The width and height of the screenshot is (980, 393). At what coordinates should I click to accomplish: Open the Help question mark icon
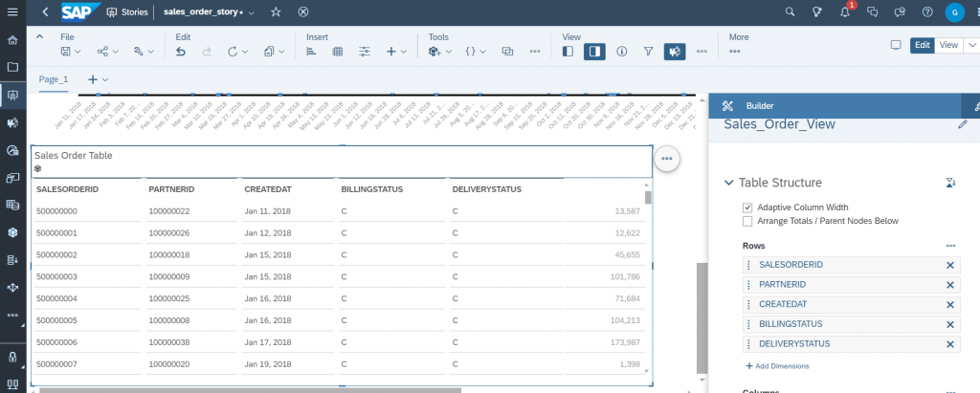click(x=927, y=11)
